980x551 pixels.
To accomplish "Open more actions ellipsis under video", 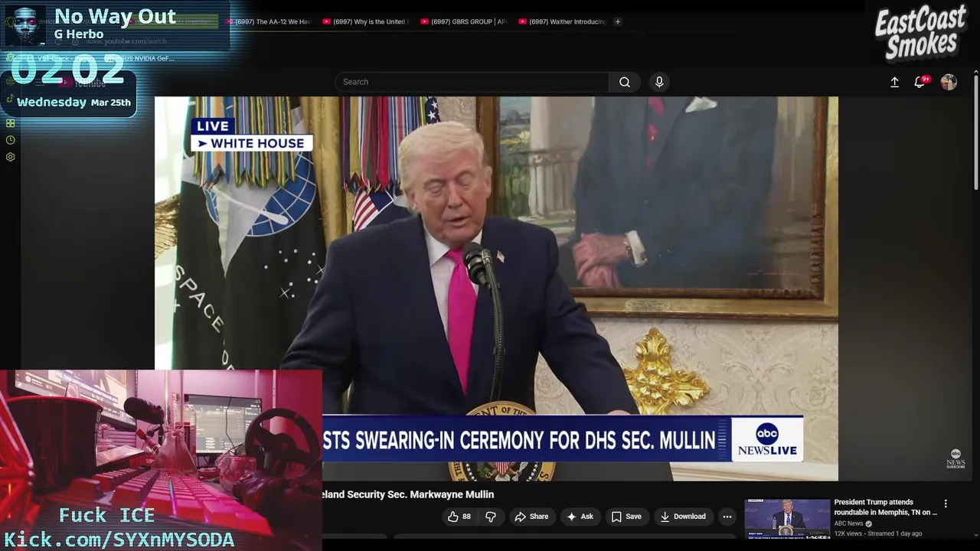I will (x=727, y=517).
